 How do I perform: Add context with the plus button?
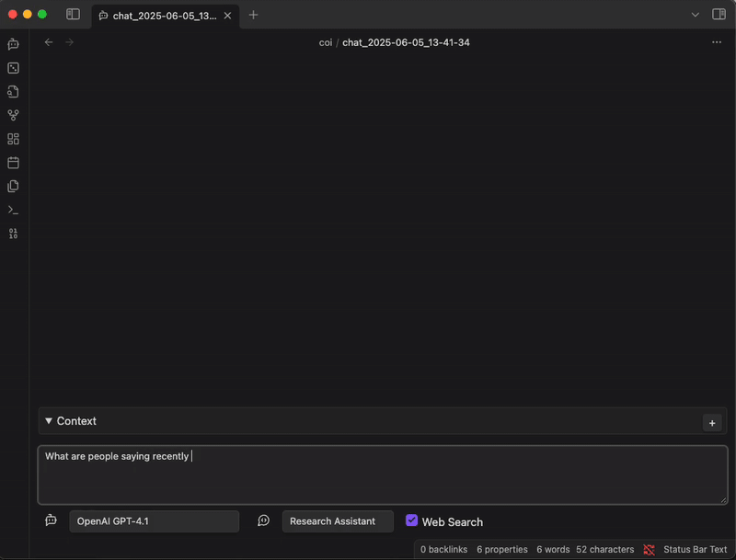click(712, 422)
